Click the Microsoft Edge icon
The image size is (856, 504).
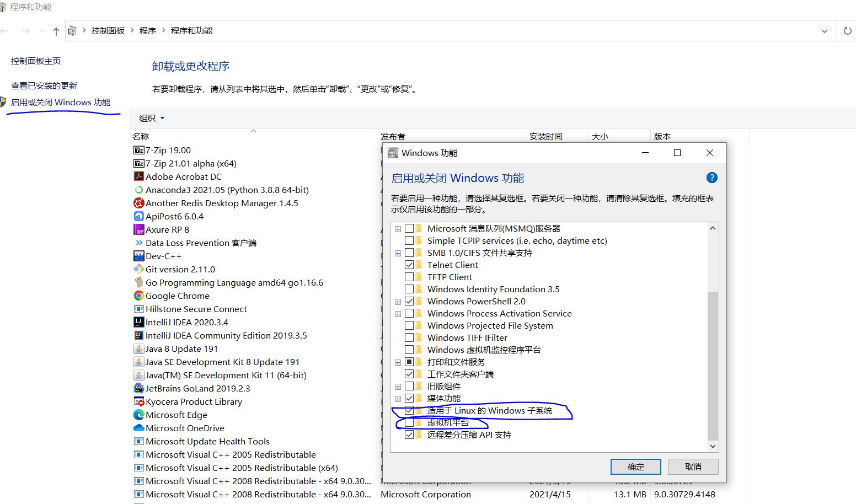click(x=139, y=415)
